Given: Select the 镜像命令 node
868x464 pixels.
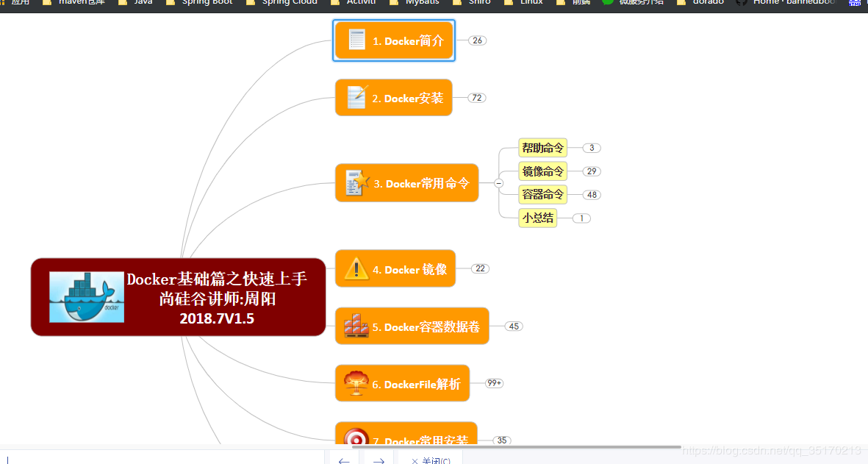Looking at the screenshot, I should click(x=542, y=171).
